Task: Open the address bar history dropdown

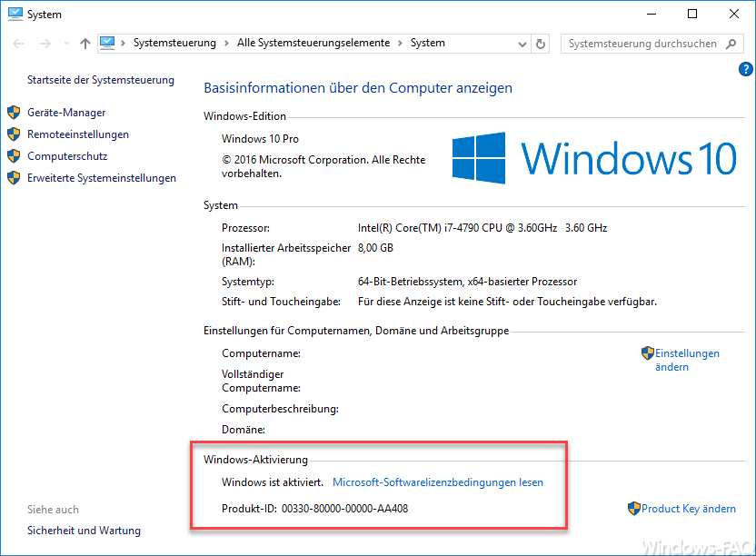Action: pos(522,45)
